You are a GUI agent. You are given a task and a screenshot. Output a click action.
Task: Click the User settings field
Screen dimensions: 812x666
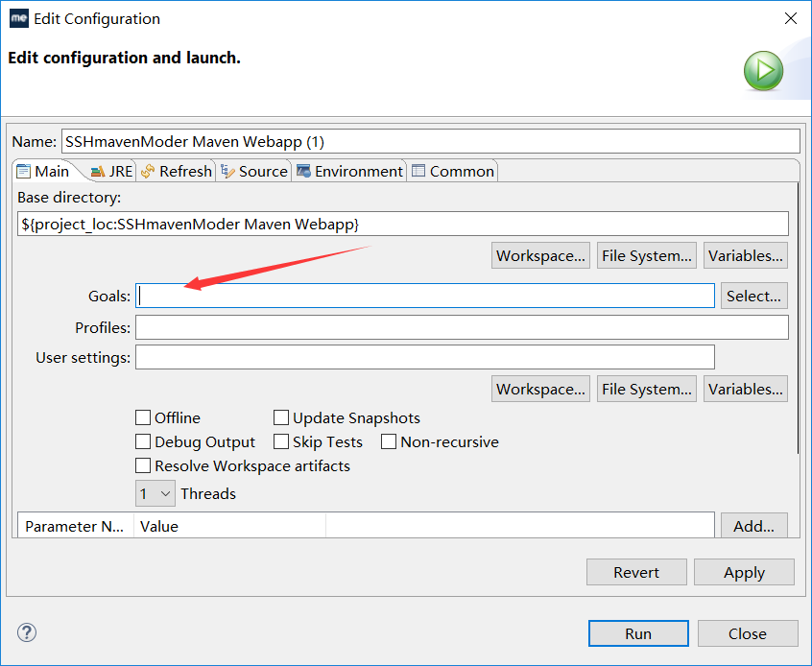coord(425,357)
